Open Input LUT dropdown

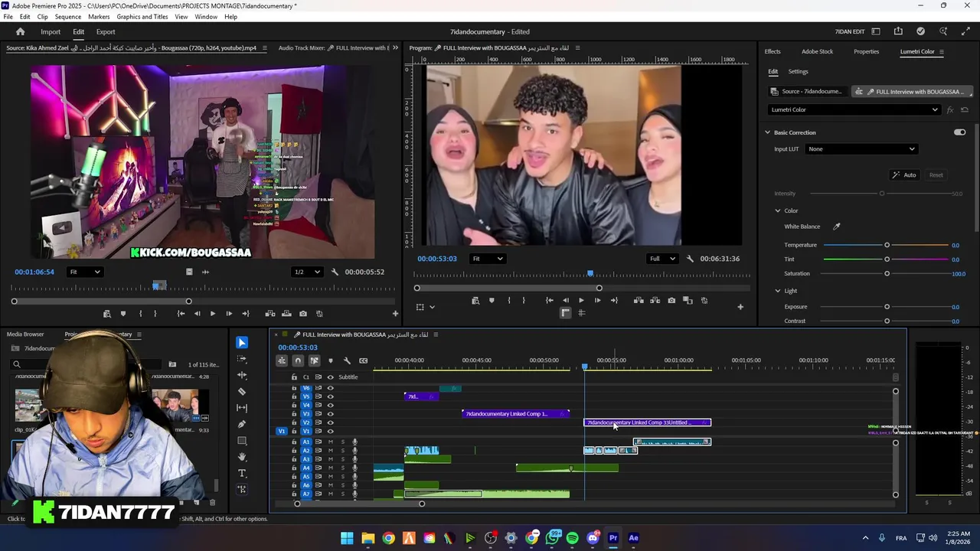pyautogui.click(x=861, y=148)
